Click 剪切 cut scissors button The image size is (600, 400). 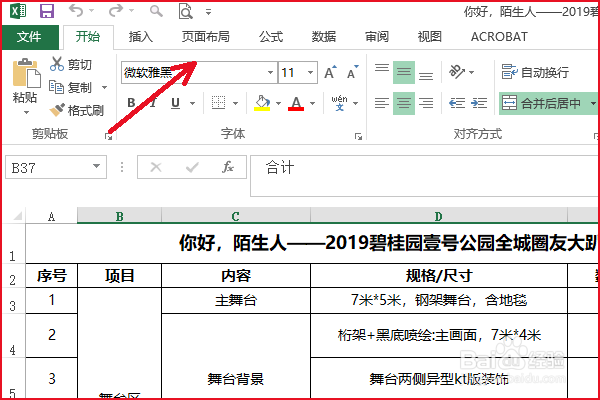(71, 64)
